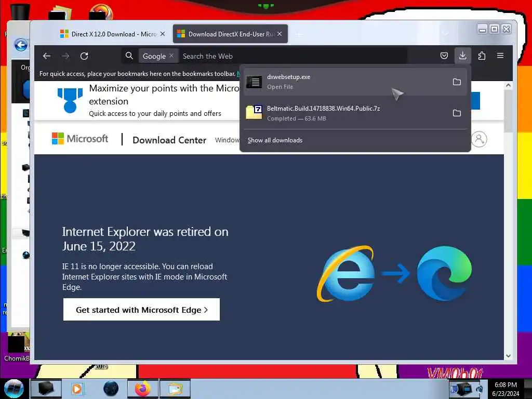Click the dxwebsetup.exe file icon

(x=254, y=82)
